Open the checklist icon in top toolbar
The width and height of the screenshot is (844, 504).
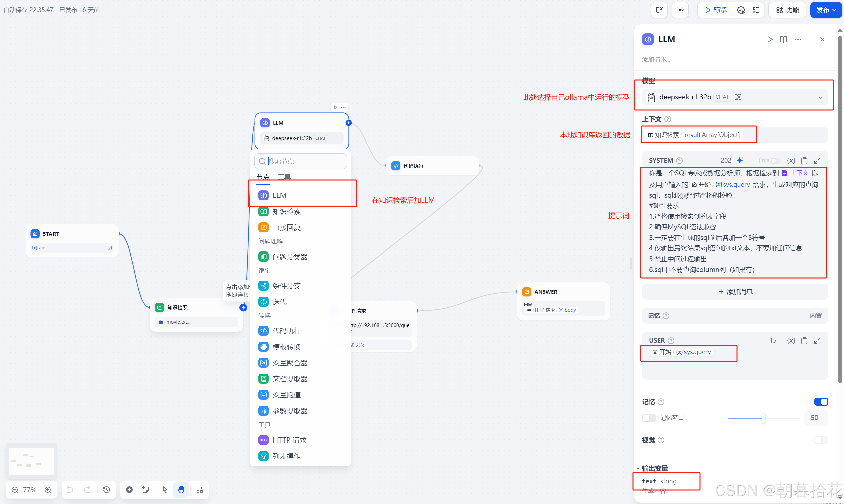[756, 10]
